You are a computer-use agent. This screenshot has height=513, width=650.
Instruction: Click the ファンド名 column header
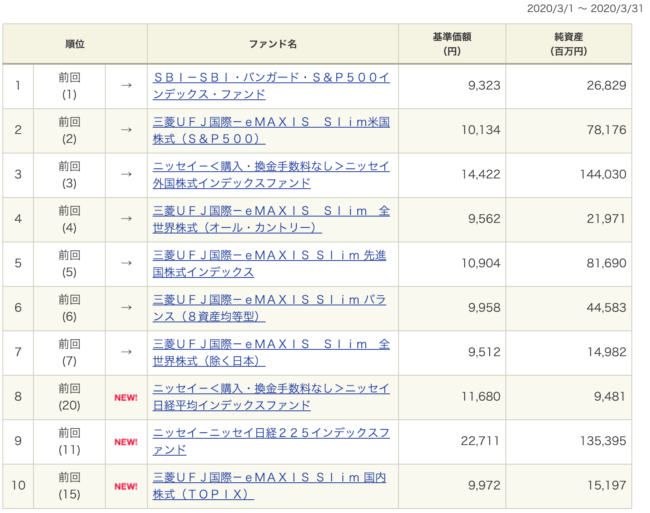click(272, 44)
